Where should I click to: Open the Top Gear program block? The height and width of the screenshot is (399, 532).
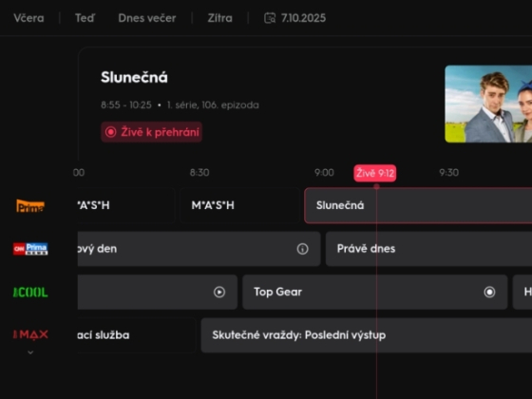(x=375, y=292)
